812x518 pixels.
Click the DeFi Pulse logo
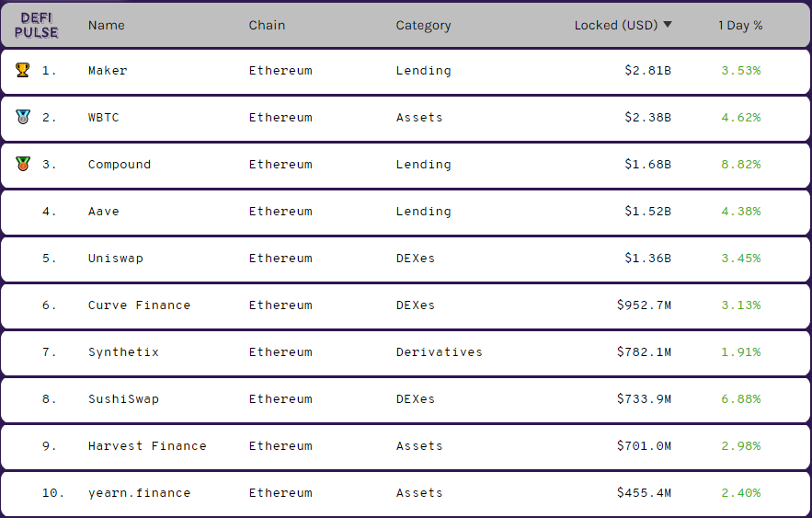(37, 25)
